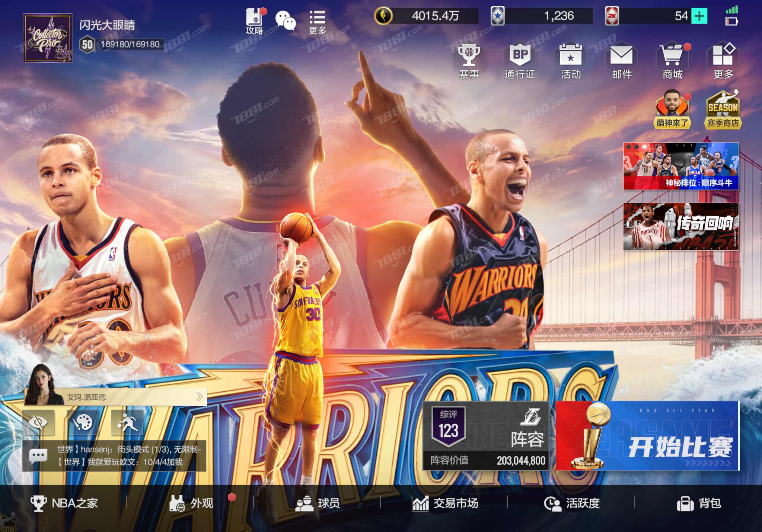Screen dimensions: 762x532
Task: Open the 更多 list menu at top
Action: (317, 22)
